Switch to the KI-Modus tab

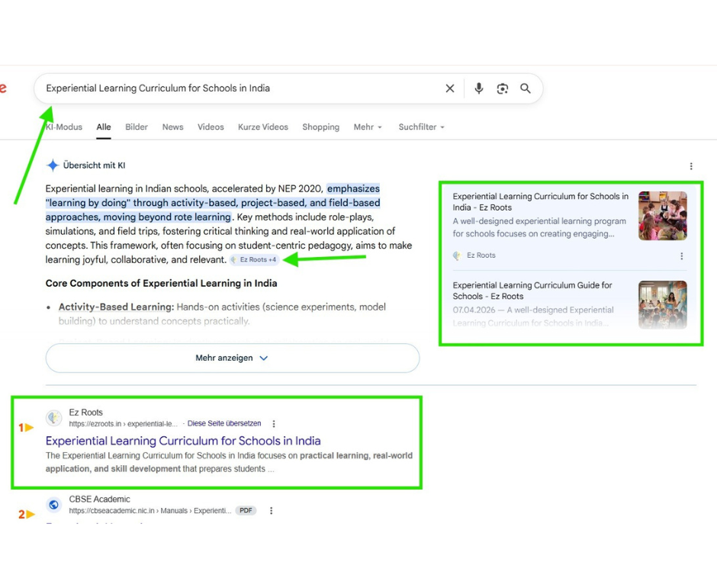(x=64, y=127)
